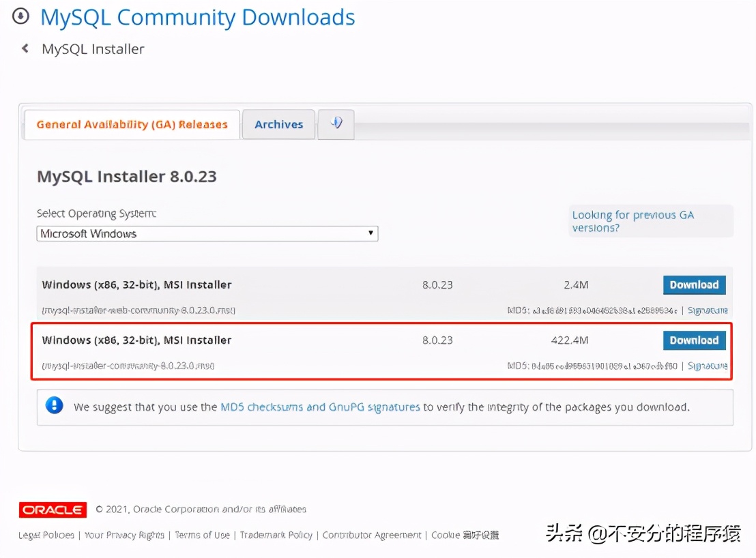Click the 8.0.23 version in 2.4M row

(x=437, y=284)
